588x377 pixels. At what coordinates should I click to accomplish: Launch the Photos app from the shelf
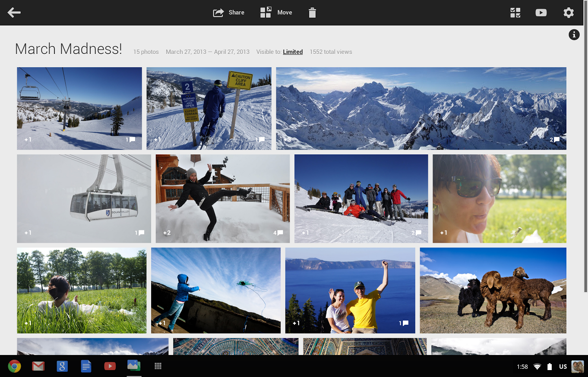point(134,366)
